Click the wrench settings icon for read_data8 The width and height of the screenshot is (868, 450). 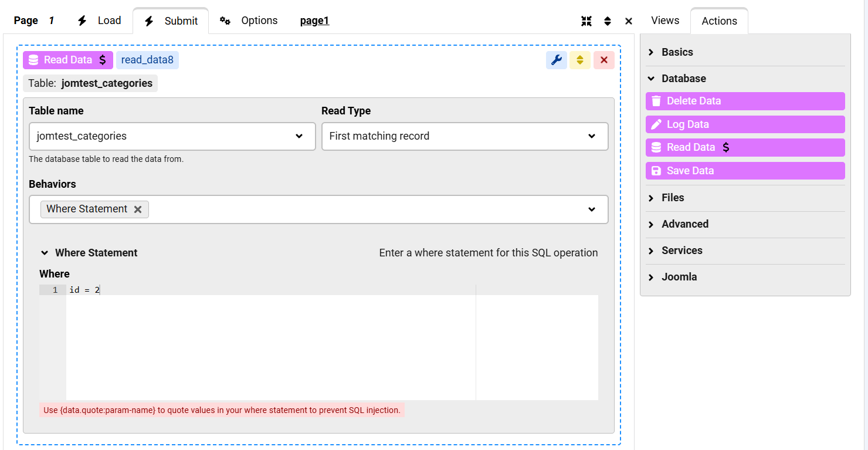click(557, 60)
